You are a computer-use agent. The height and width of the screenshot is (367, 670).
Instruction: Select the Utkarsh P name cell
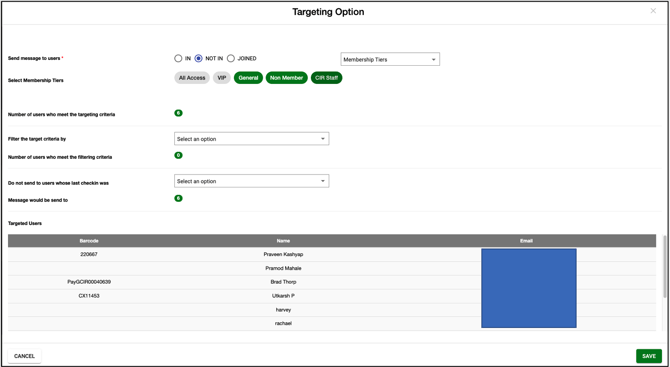click(283, 296)
